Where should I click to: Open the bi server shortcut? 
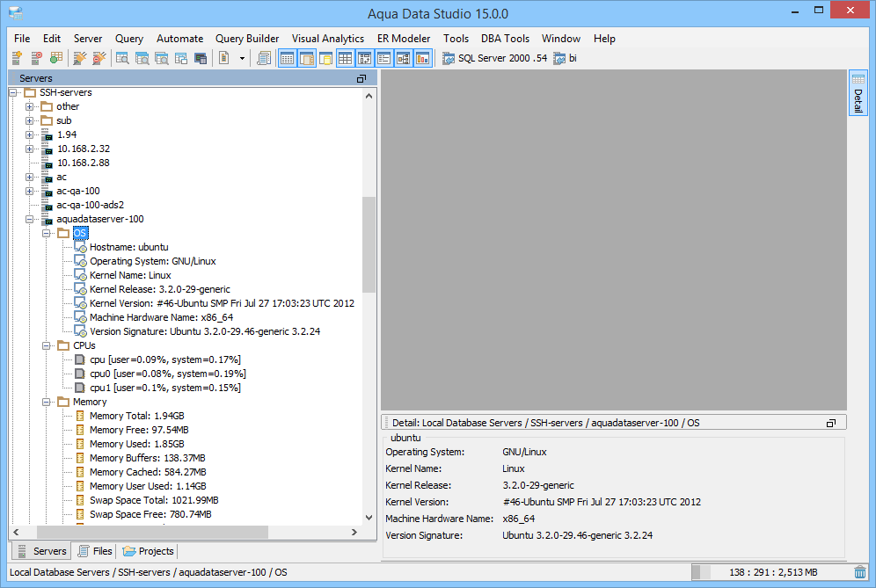pyautogui.click(x=566, y=58)
